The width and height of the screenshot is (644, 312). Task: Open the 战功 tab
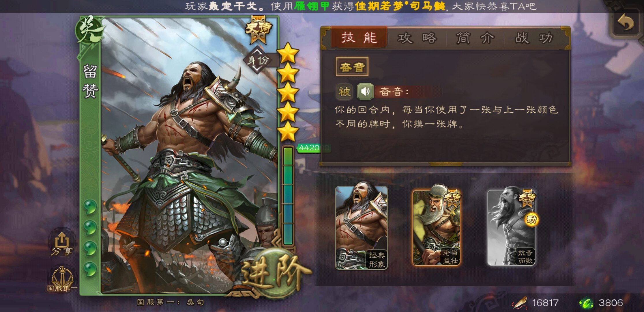(x=534, y=38)
